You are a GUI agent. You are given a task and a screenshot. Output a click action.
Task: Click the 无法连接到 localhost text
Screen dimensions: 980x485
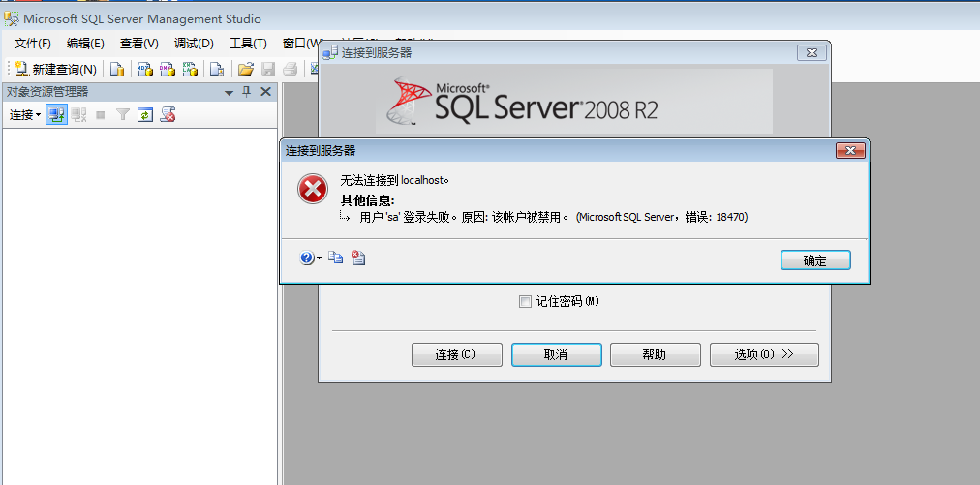(395, 181)
